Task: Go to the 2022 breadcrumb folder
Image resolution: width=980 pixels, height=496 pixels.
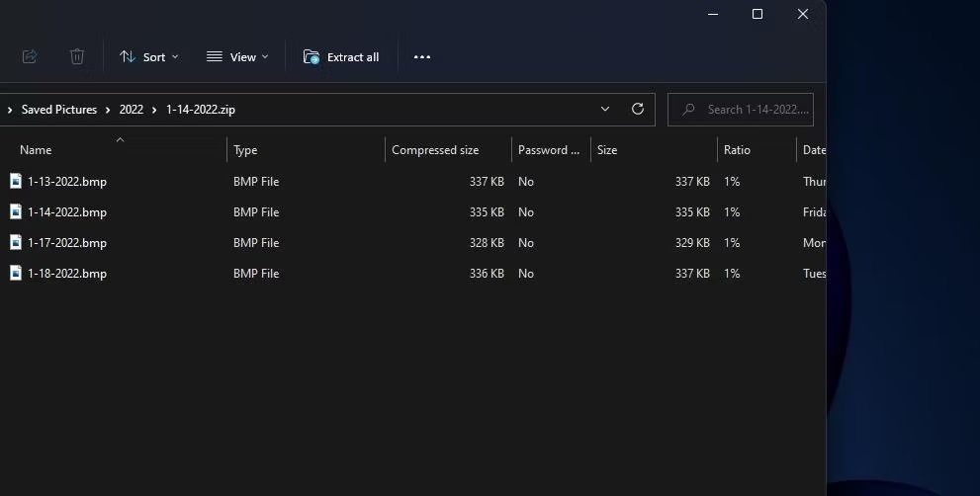Action: coord(132,110)
